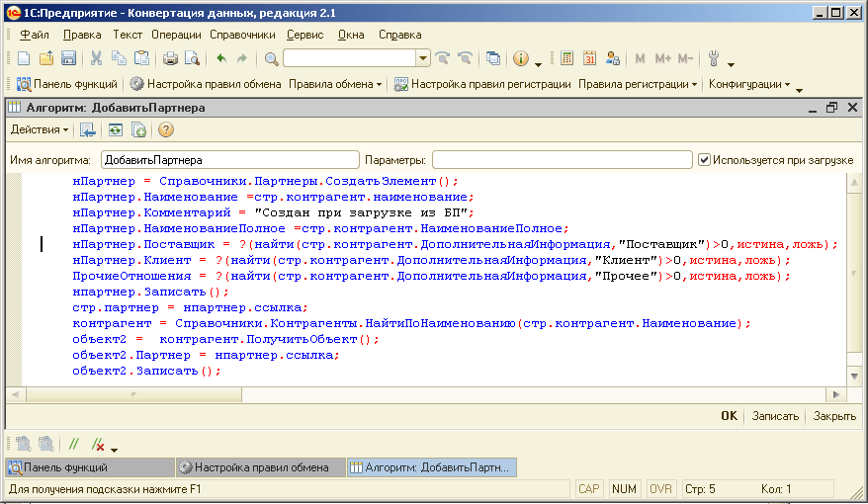Open the Справка menu
Screen dimensions: 868x504
point(399,35)
